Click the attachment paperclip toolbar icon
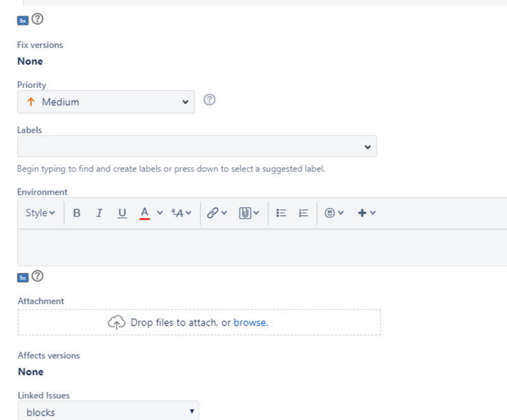This screenshot has height=420, width=507. click(245, 213)
